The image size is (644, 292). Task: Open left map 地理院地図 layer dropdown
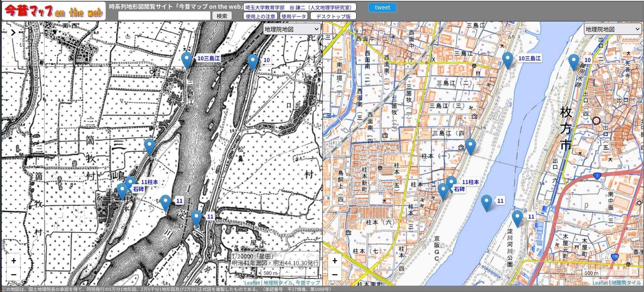pyautogui.click(x=291, y=29)
